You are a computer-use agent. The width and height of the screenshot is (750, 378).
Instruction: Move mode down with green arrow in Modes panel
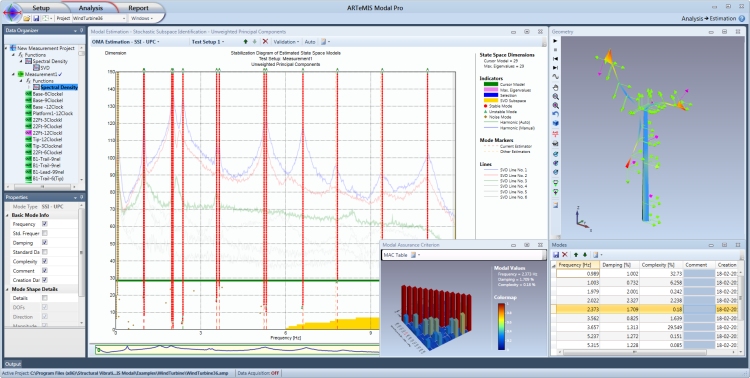585,255
